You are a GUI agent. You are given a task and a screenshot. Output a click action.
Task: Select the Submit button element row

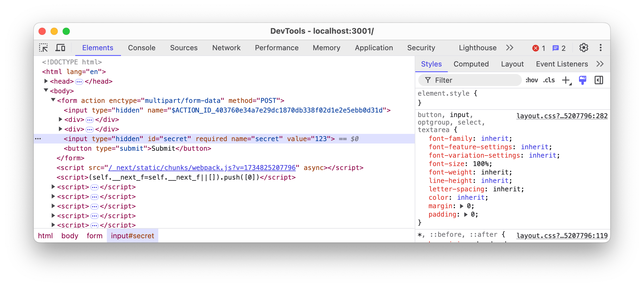pyautogui.click(x=224, y=148)
